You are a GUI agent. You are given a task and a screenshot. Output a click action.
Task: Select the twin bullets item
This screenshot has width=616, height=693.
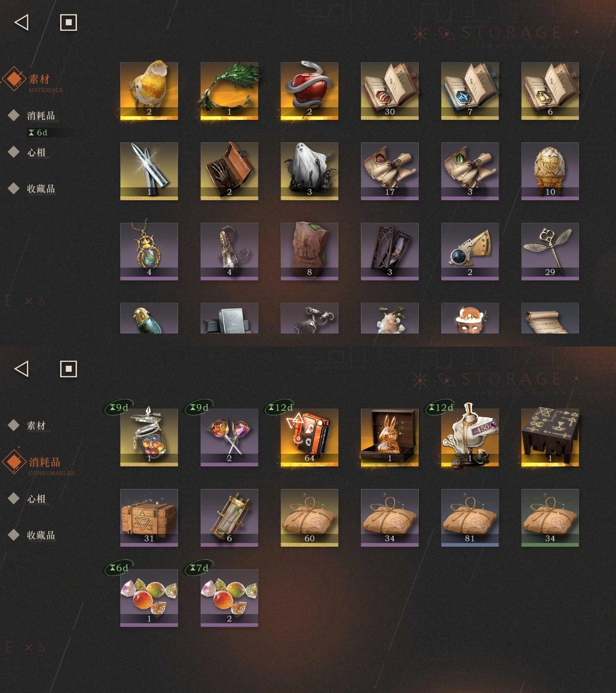click(x=149, y=171)
